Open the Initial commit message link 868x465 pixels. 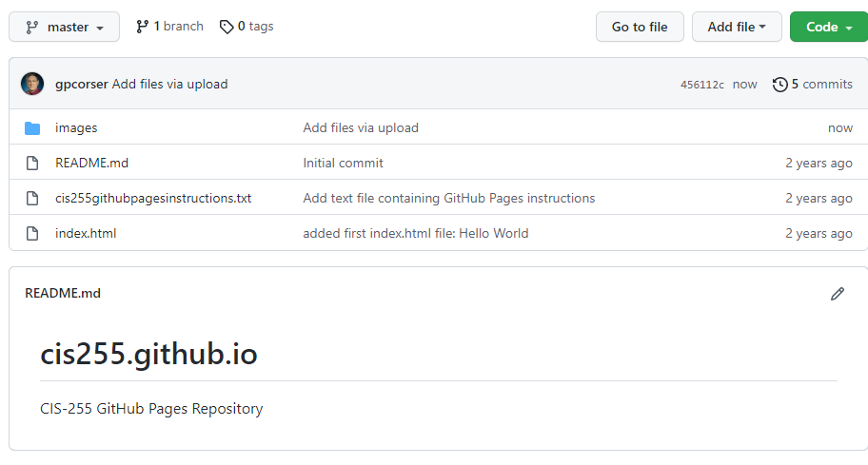(343, 163)
